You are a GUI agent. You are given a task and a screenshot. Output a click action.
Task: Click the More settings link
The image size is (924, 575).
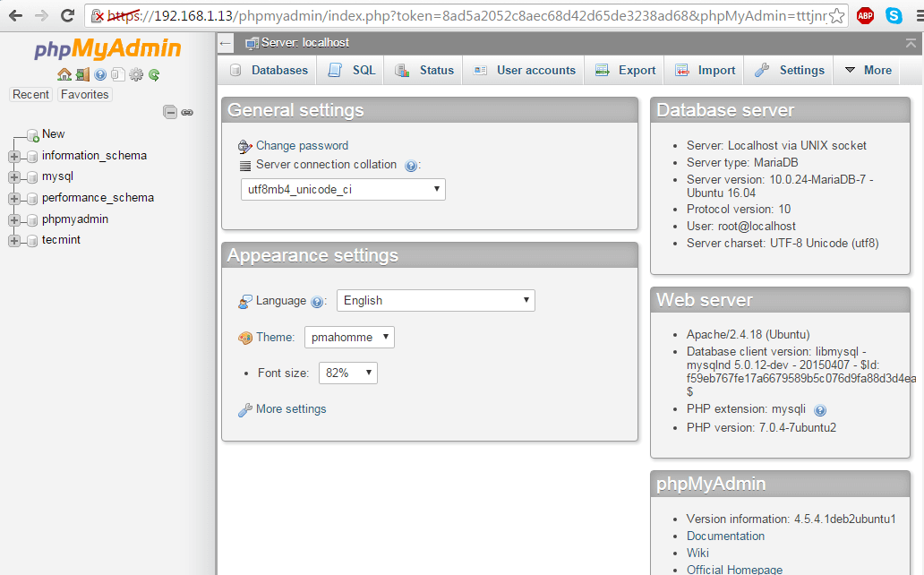tap(290, 409)
